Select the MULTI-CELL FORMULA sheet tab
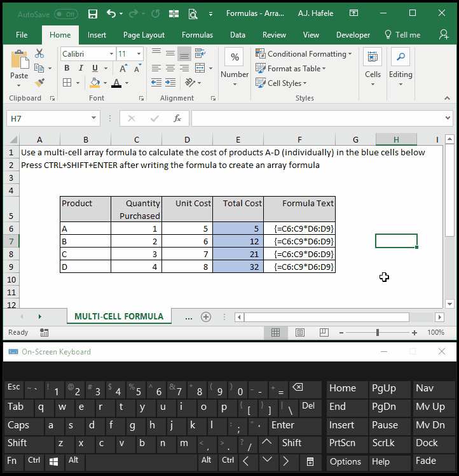 pos(119,316)
